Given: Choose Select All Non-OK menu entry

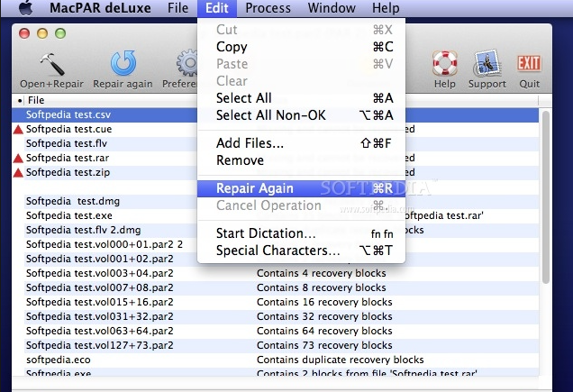Looking at the screenshot, I should point(301,115).
